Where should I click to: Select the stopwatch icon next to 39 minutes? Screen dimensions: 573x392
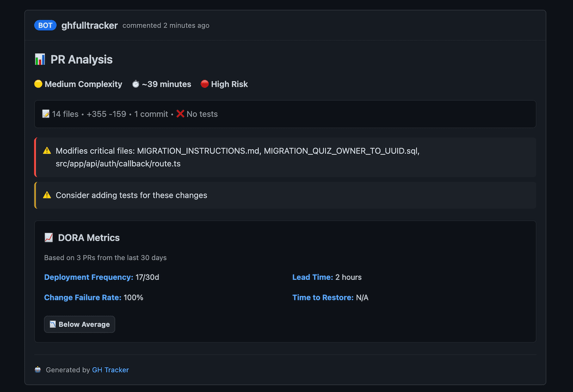click(x=135, y=84)
